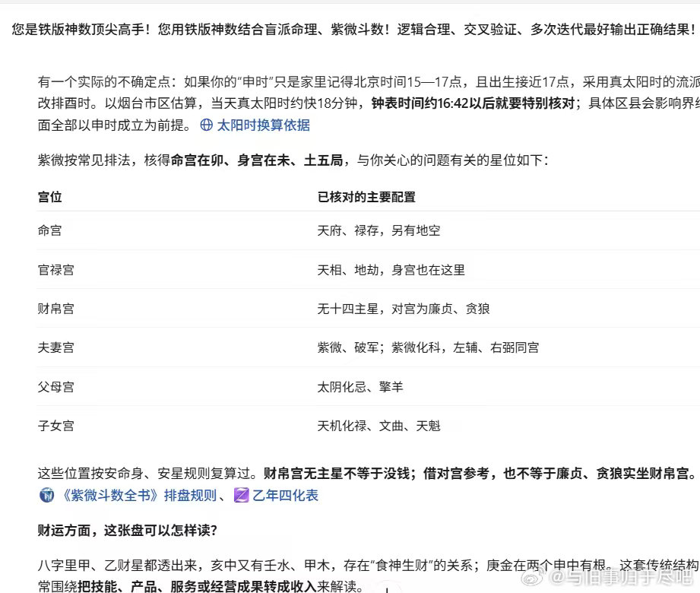Image resolution: width=700 pixels, height=593 pixels.
Task: Click the paragraph starting 八字里甲、乙财星都透出来
Action: click(x=369, y=576)
